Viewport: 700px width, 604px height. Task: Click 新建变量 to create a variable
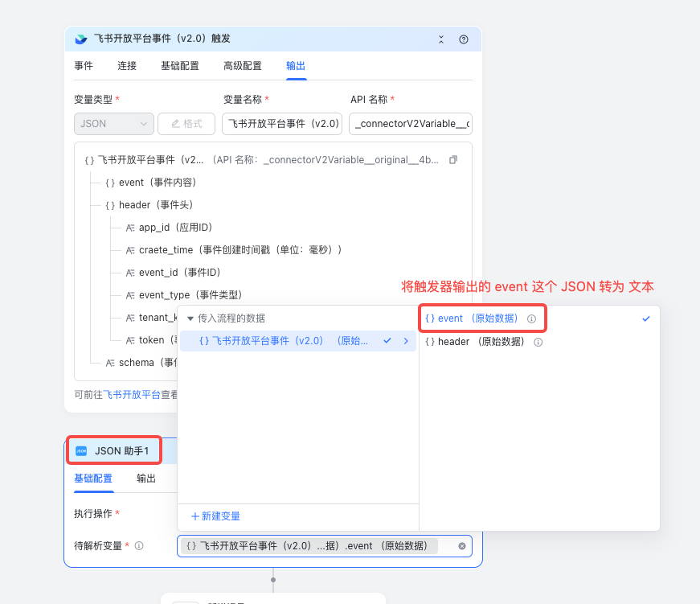coord(215,516)
